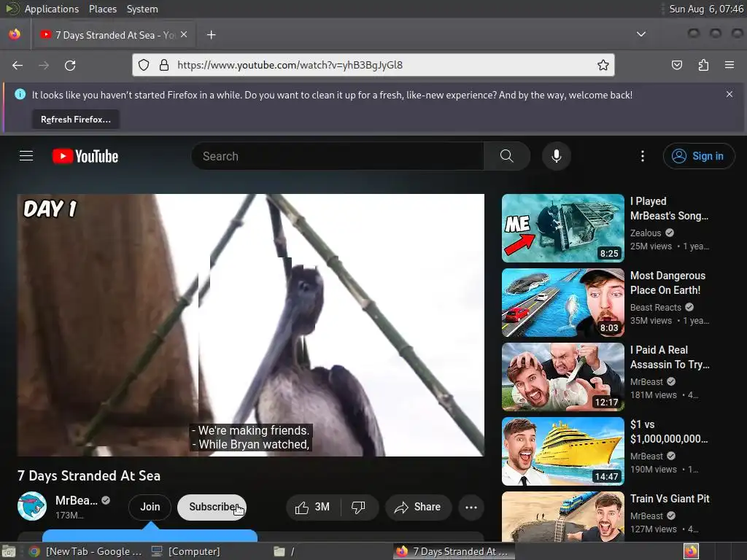Close the 7 Days Stranded At Sea tab
Screen dimensions: 747x560
(184, 35)
